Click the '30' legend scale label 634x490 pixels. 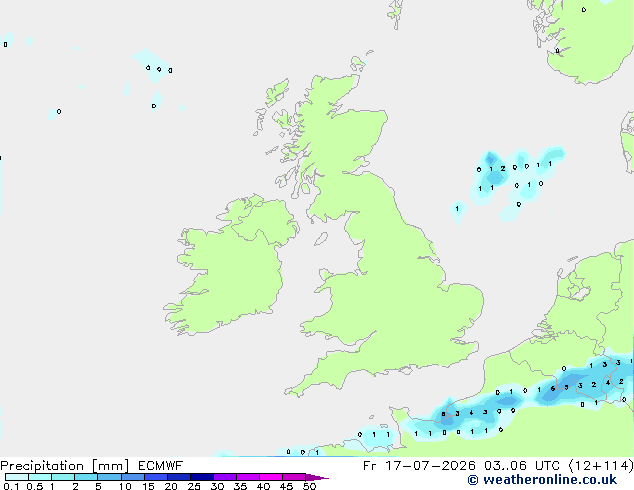217,486
